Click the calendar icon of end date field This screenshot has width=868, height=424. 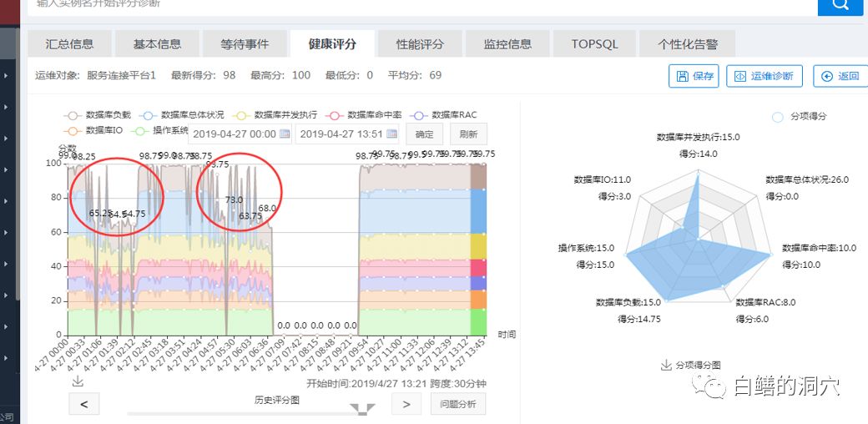click(x=392, y=134)
